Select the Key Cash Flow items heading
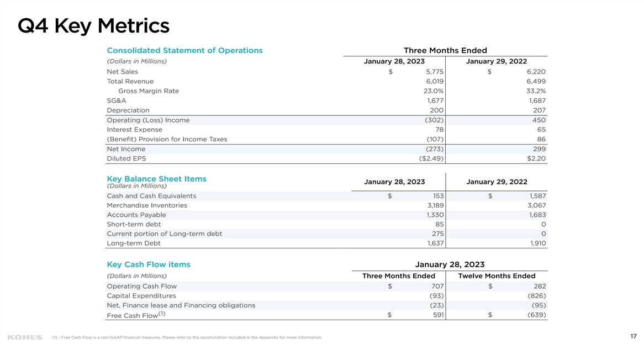The image size is (644, 345). [148, 264]
